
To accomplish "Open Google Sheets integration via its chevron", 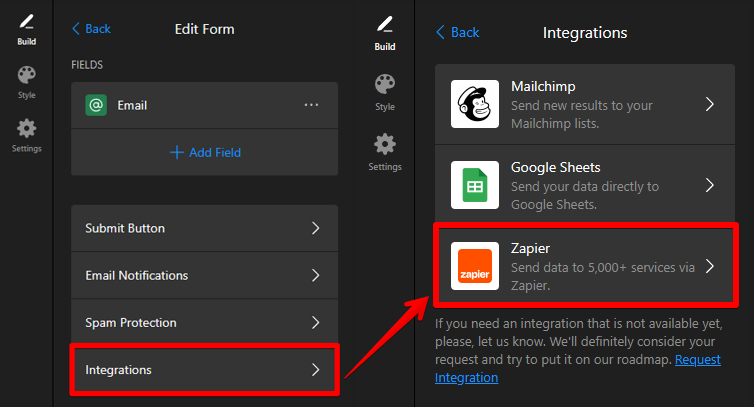I will tap(710, 185).
